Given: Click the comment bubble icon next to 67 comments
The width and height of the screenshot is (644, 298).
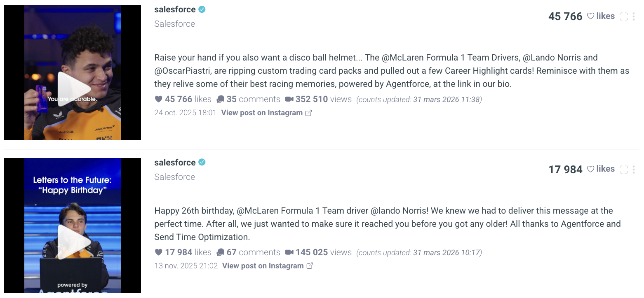Looking at the screenshot, I should pyautogui.click(x=221, y=252).
